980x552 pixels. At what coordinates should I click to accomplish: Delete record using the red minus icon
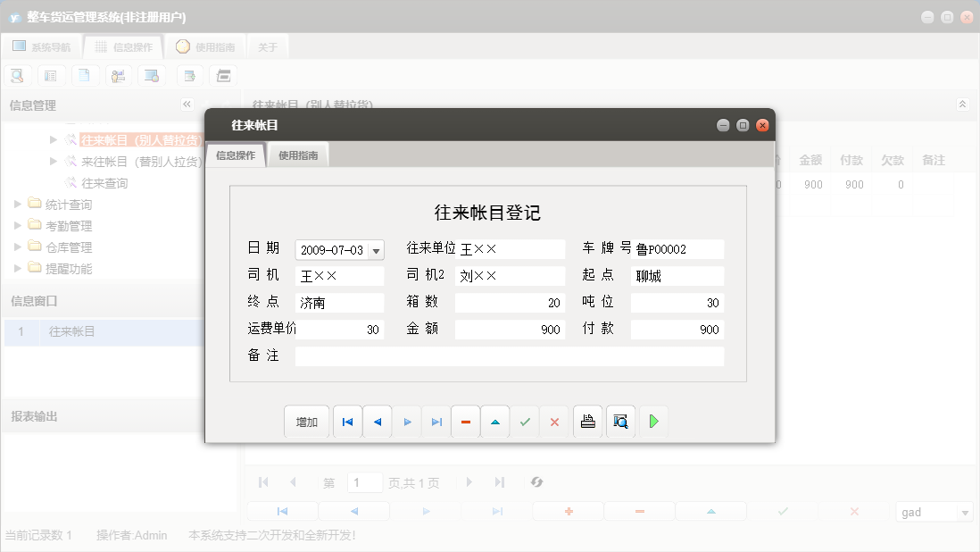point(465,421)
